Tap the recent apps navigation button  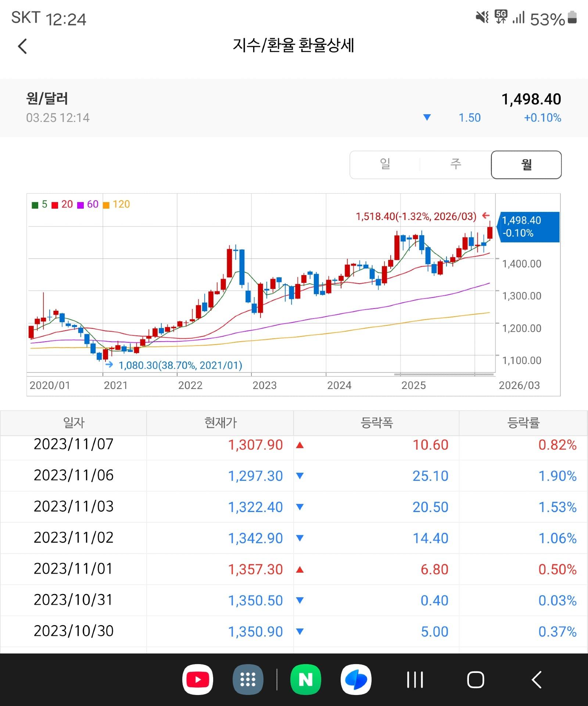pos(415,680)
